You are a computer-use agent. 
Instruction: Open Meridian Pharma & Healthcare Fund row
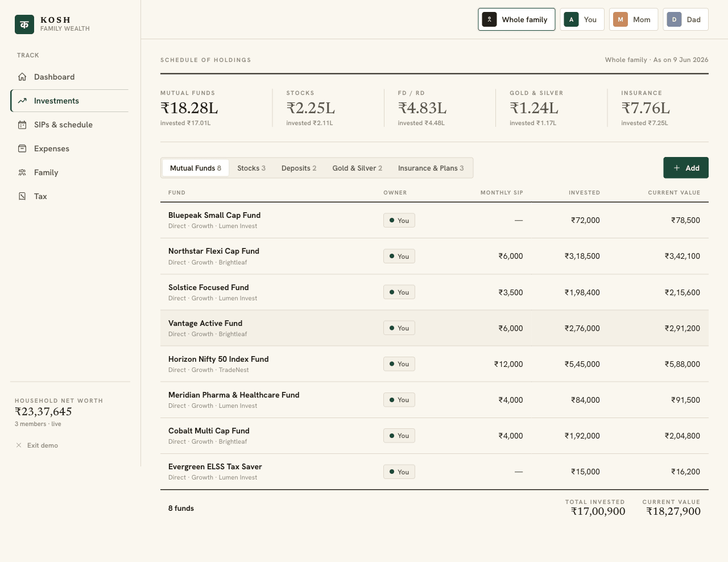tap(435, 400)
